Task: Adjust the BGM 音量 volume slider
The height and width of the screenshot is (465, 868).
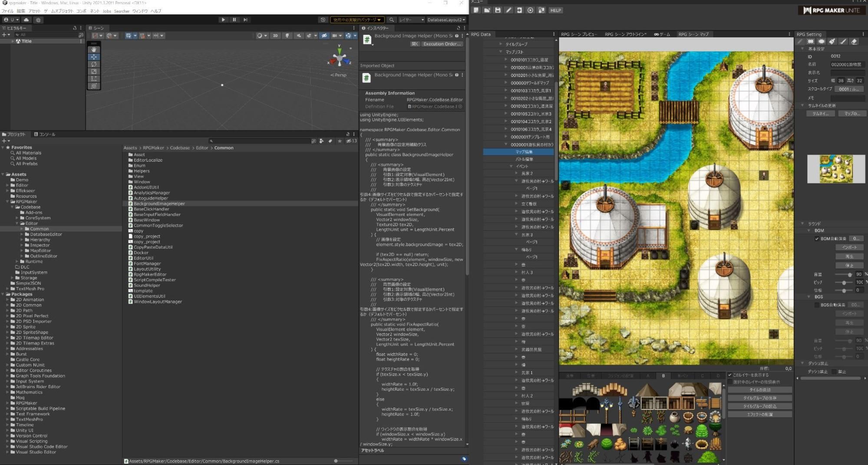Action: click(849, 275)
